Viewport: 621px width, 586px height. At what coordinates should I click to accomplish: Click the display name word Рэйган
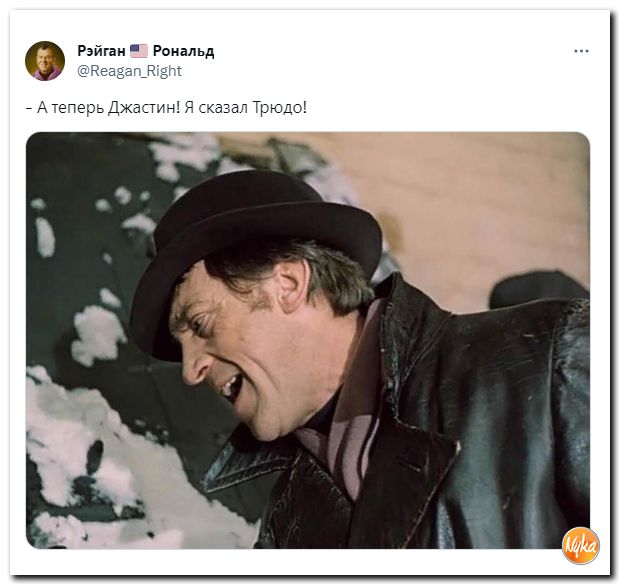tap(101, 51)
